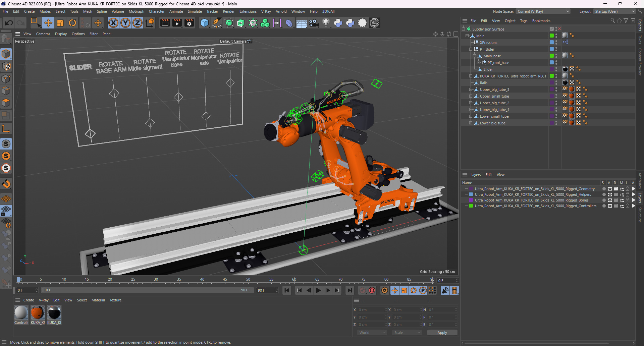Viewport: 644px width, 346px height.
Task: Click the Camera object icon
Action: click(x=314, y=23)
